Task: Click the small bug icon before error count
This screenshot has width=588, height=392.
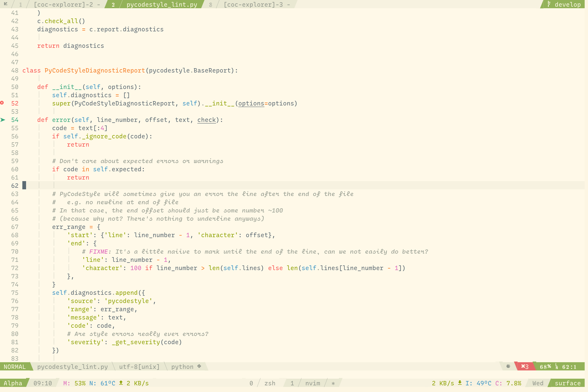Action: 508,366
